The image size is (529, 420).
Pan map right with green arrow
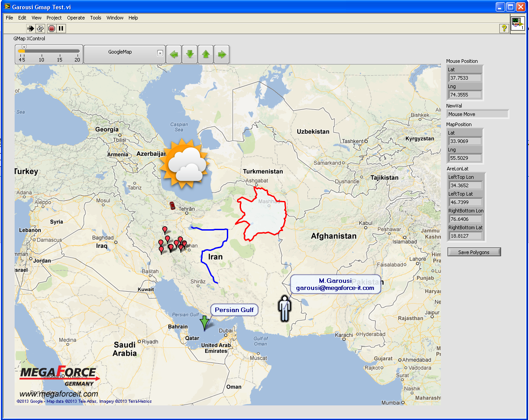(x=222, y=54)
